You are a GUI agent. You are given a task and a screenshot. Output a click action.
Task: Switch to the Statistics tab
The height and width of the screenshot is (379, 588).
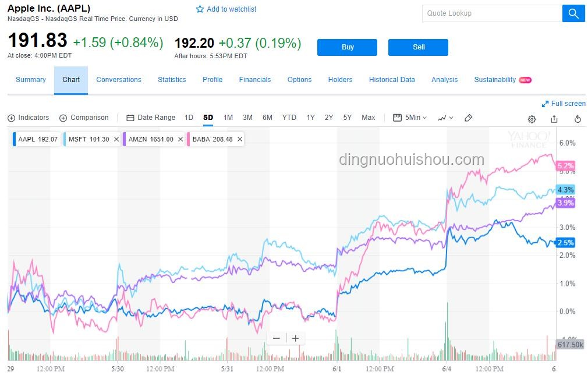pyautogui.click(x=172, y=80)
